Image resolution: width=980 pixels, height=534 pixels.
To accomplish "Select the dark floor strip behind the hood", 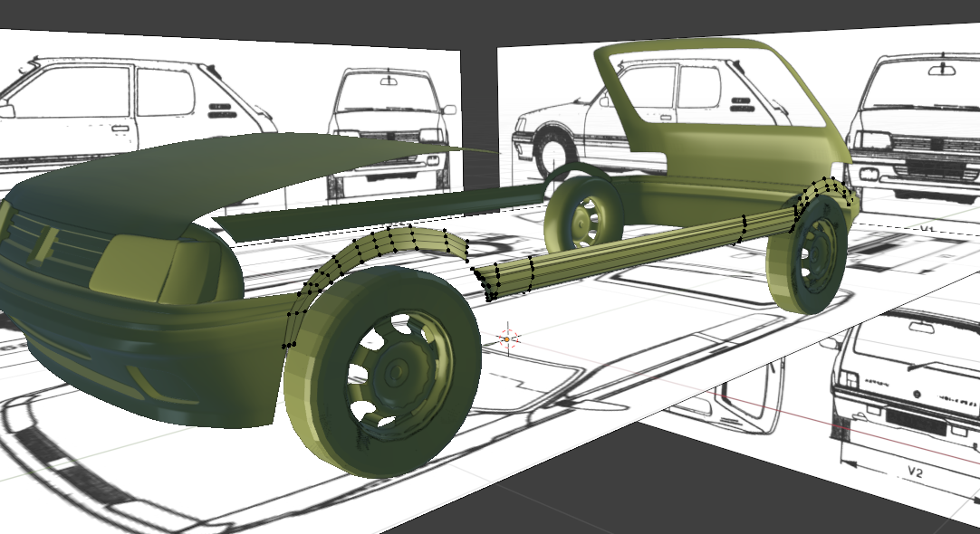I will click(381, 211).
